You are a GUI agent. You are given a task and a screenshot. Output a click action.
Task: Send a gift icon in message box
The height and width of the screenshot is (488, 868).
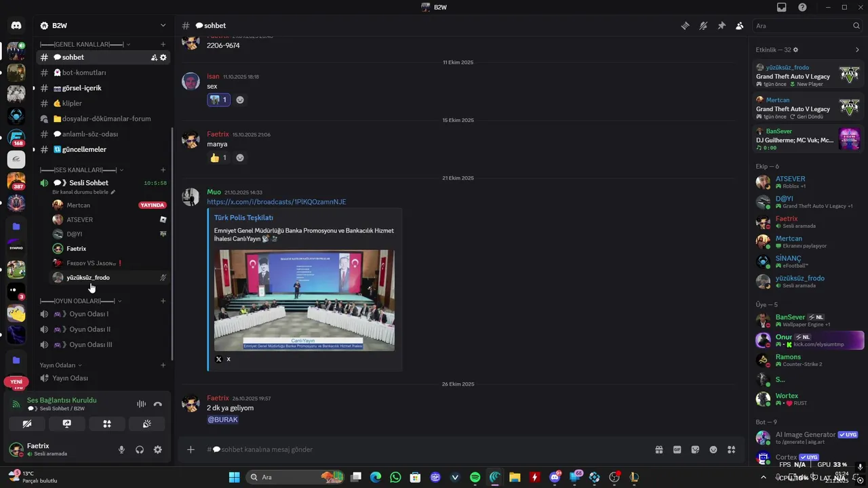point(658,449)
